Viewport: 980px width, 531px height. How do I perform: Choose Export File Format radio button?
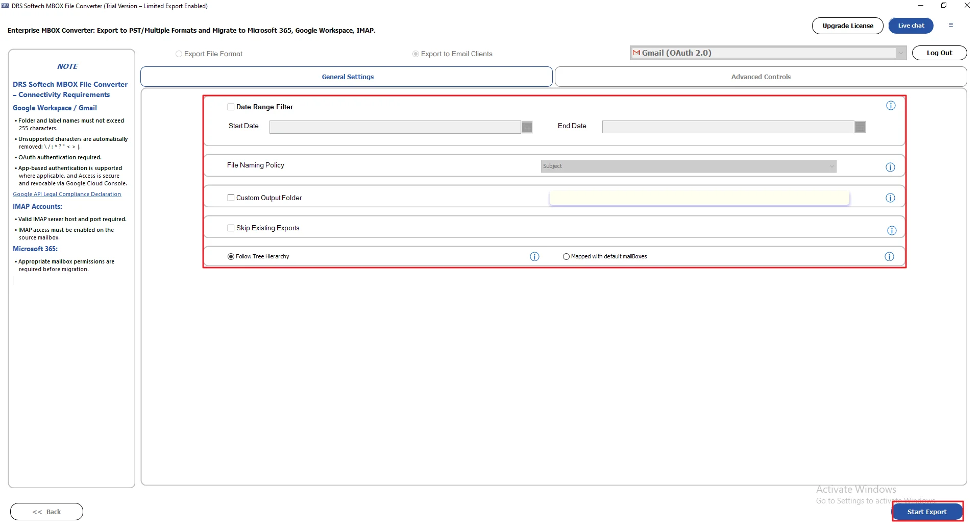[179, 54]
